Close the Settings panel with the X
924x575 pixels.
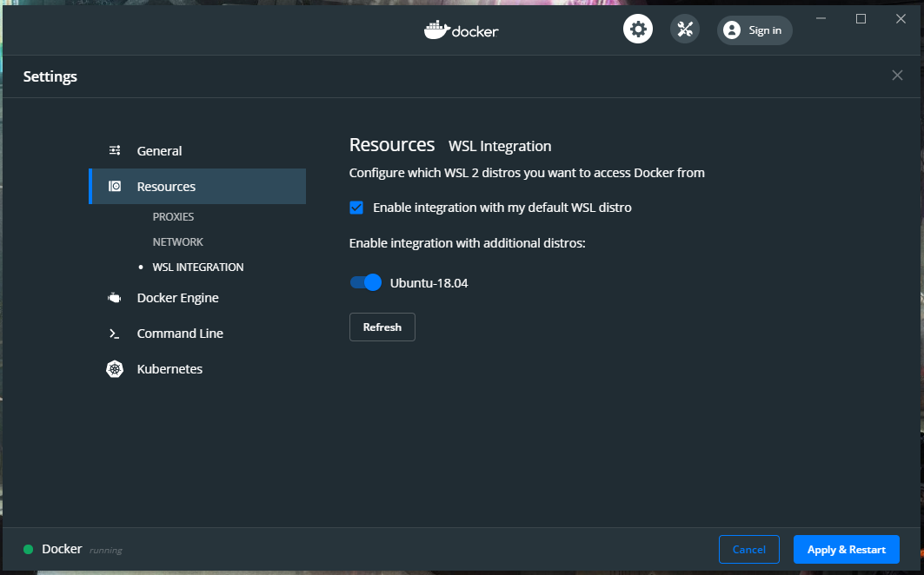pos(897,76)
